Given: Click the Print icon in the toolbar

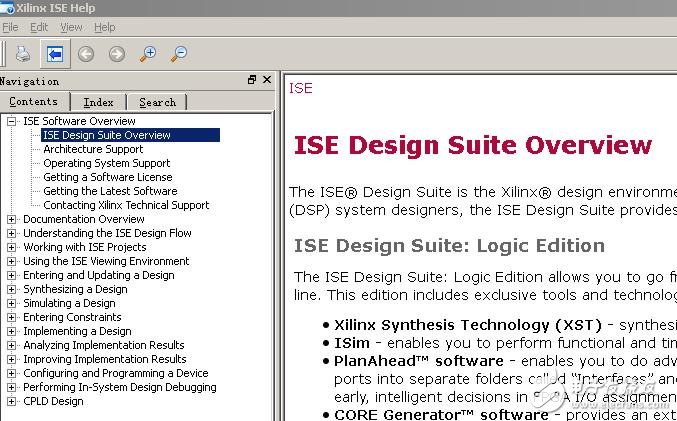Looking at the screenshot, I should tap(23, 54).
